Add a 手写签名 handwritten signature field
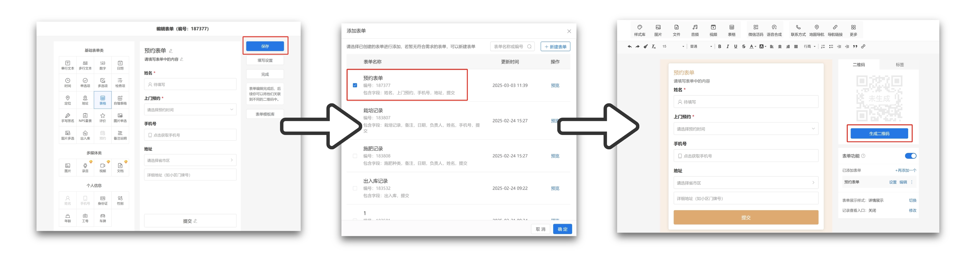Viewport: 980px width, 258px height. tap(68, 118)
